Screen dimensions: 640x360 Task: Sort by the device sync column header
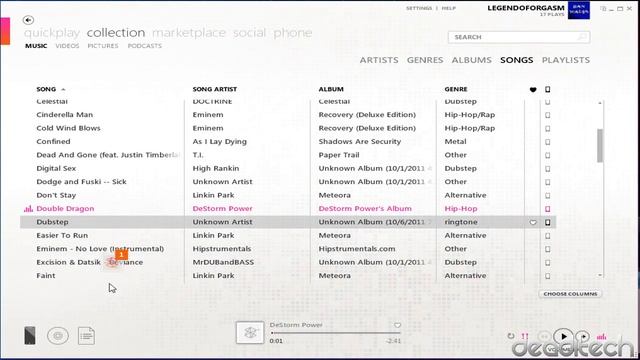point(548,89)
